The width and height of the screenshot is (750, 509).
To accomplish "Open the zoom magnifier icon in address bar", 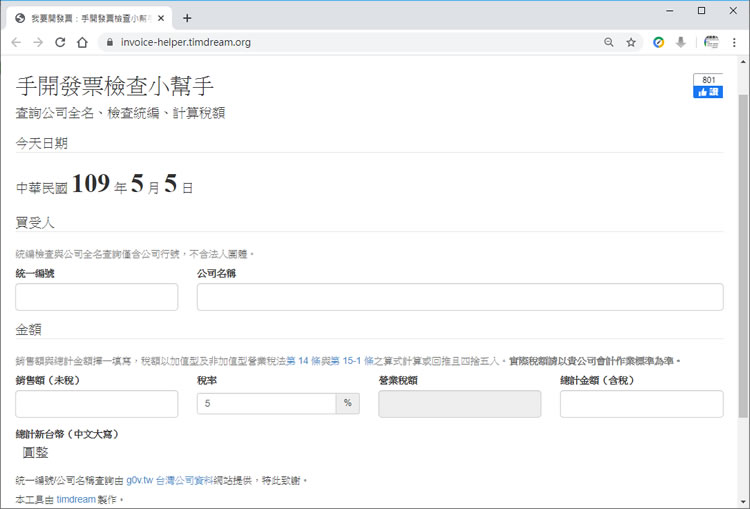I will click(608, 42).
